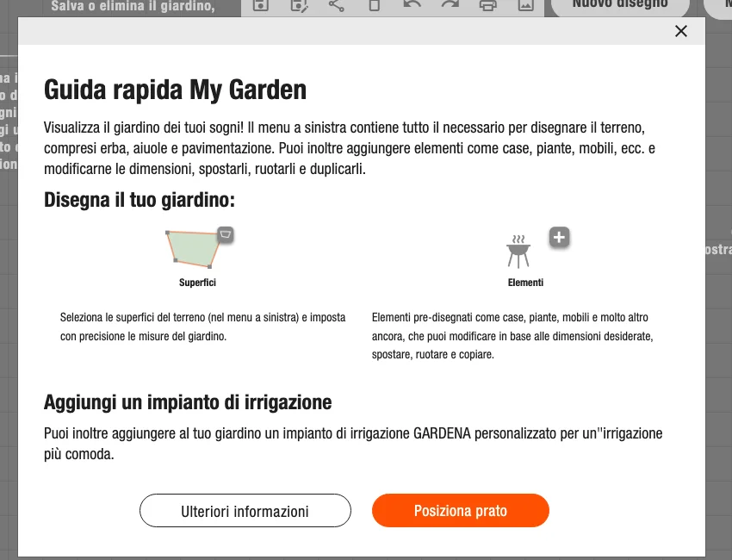This screenshot has height=560, width=732.
Task: Click the green Superfici polygon illustration
Action: (x=192, y=249)
